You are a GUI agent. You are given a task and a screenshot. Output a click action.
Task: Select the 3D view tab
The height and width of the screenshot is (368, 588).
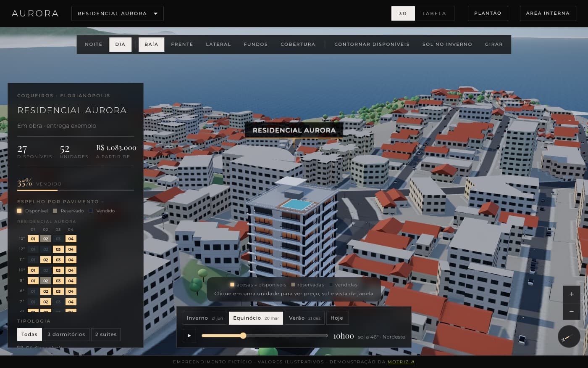pyautogui.click(x=403, y=13)
